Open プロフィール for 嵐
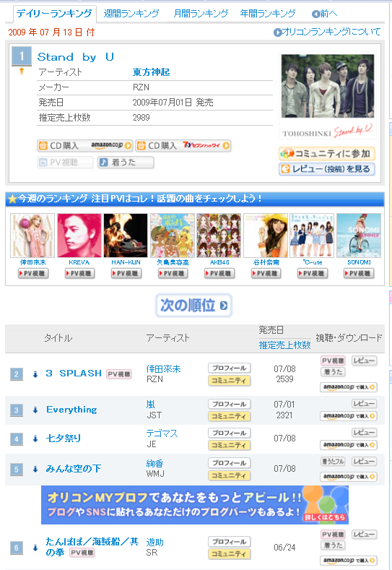This screenshot has width=392, height=570. pyautogui.click(x=230, y=404)
